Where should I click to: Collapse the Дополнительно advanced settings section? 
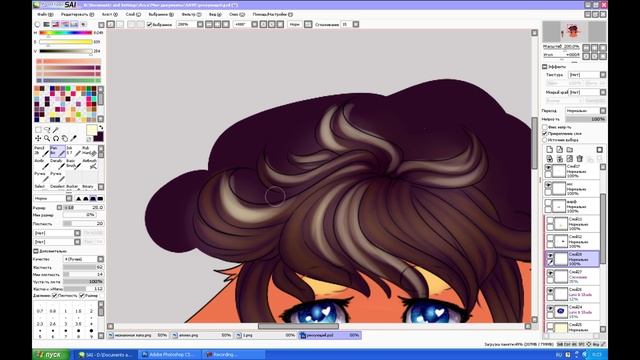pyautogui.click(x=36, y=251)
